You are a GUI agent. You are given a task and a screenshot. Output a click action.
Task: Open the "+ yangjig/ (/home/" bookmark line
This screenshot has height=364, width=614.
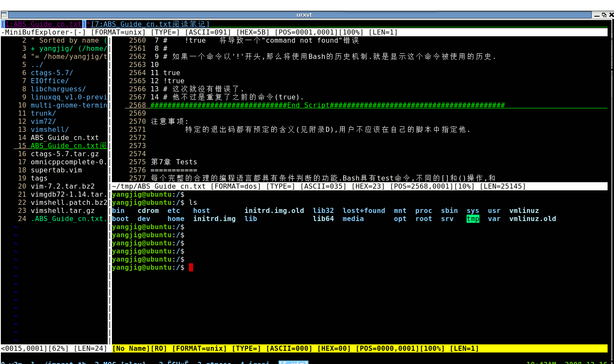point(69,48)
